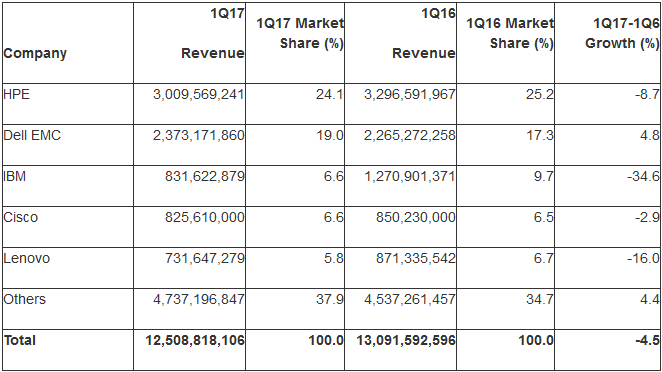Screen dimensions: 662x372
Task: Click the 1Q16 Market Share (%) header
Action: (510, 33)
